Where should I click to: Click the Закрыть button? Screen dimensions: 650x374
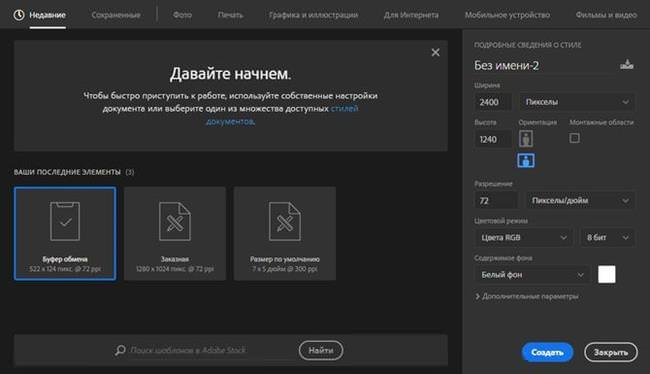tap(611, 352)
